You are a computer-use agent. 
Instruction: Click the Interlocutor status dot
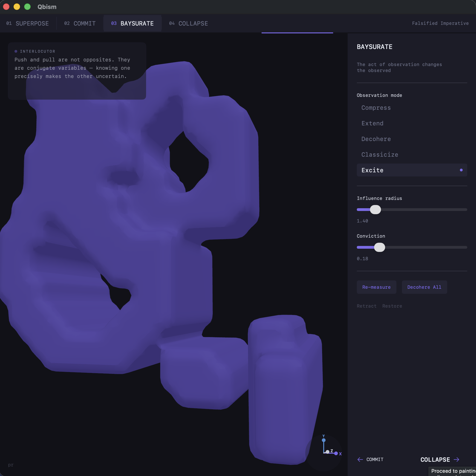pos(16,51)
